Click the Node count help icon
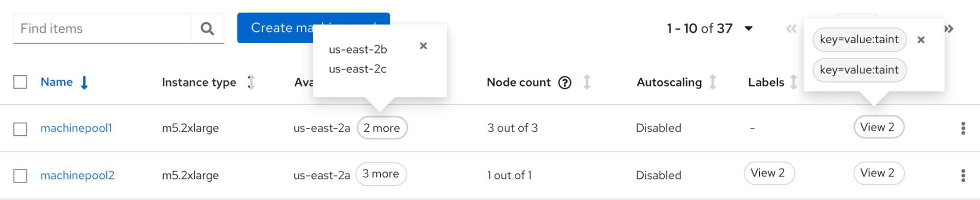The width and height of the screenshot is (980, 200). coord(565,83)
